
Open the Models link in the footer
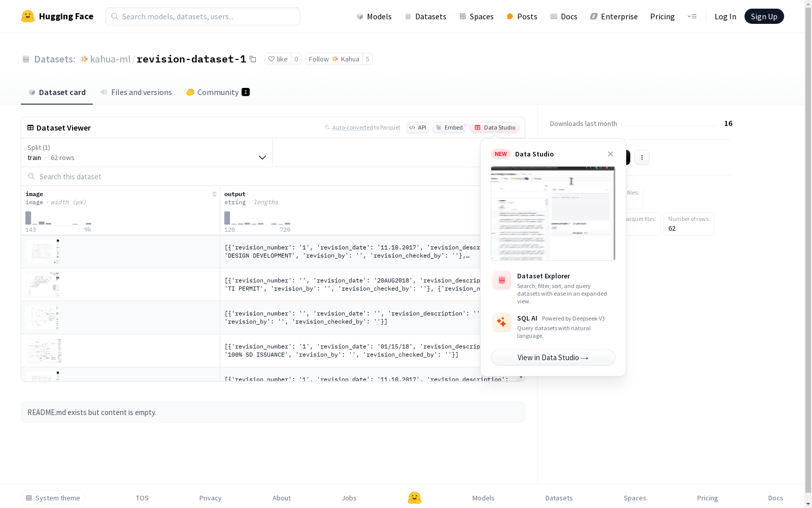point(484,498)
